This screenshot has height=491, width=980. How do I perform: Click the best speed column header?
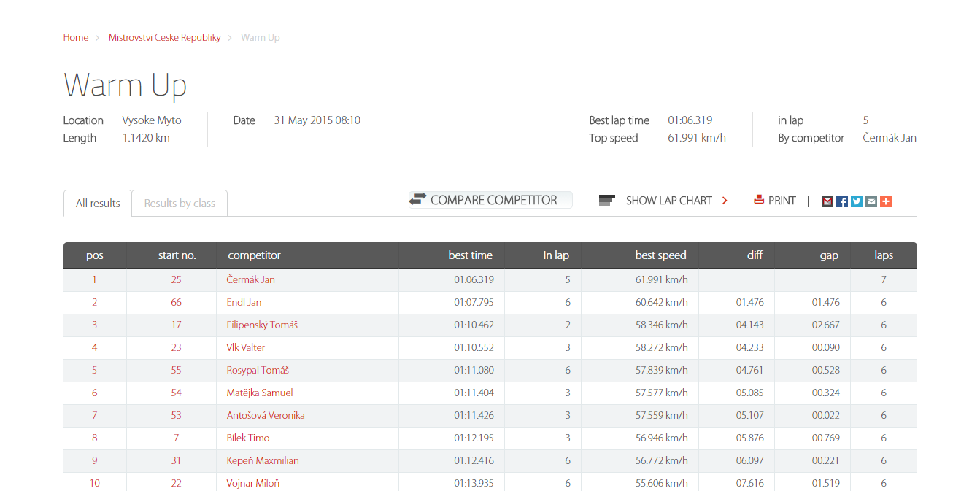point(660,255)
